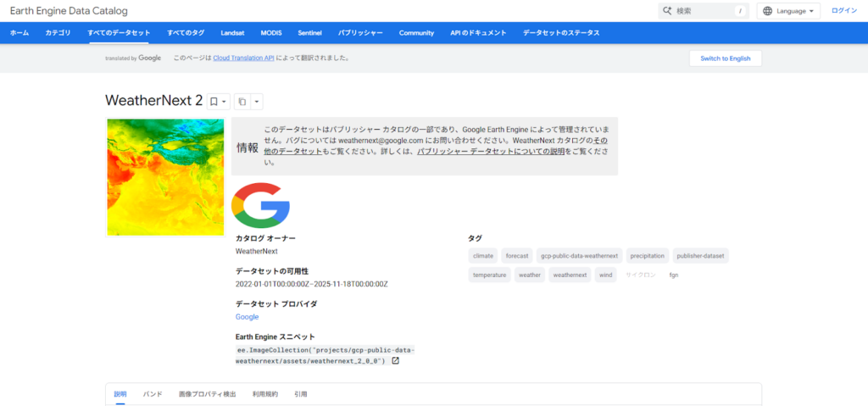Click the search magnifier icon
The width and height of the screenshot is (868, 406).
point(667,11)
